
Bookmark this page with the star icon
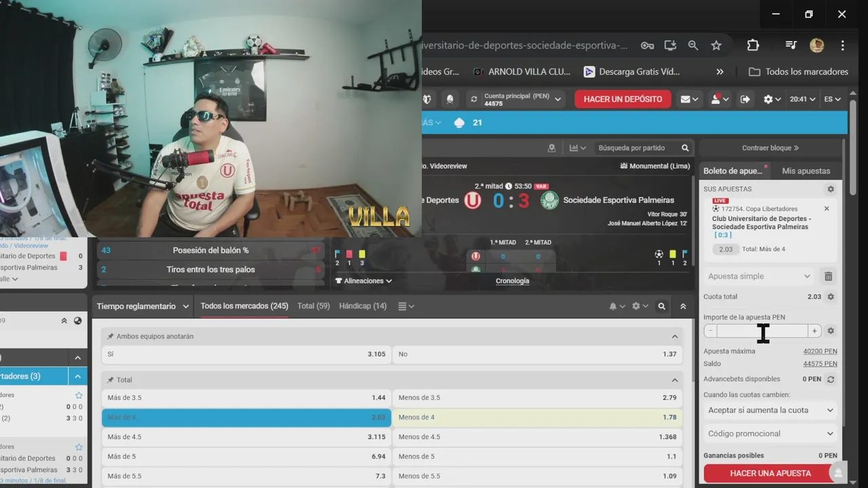tap(716, 45)
